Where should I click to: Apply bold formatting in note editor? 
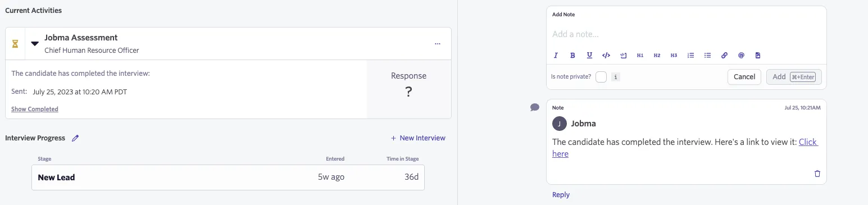(x=572, y=56)
